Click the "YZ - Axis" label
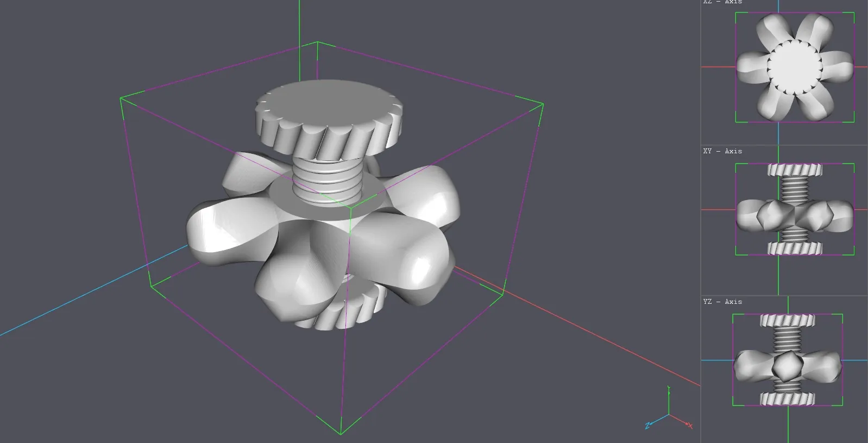Screen dimensions: 868x443 (x=722, y=302)
